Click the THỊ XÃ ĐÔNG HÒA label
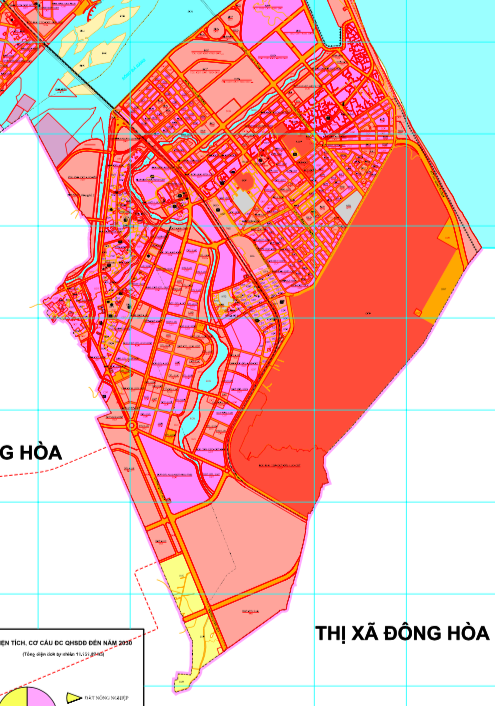Viewport: 495px width, 706px height. click(402, 633)
